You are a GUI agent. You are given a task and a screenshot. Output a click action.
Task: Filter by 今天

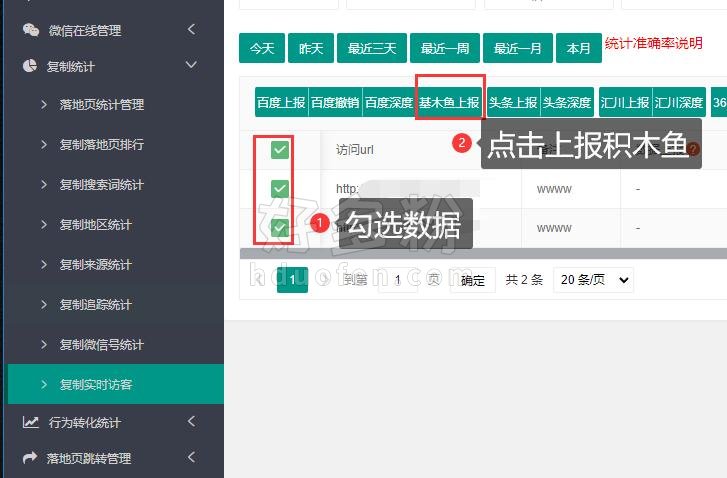pyautogui.click(x=262, y=48)
